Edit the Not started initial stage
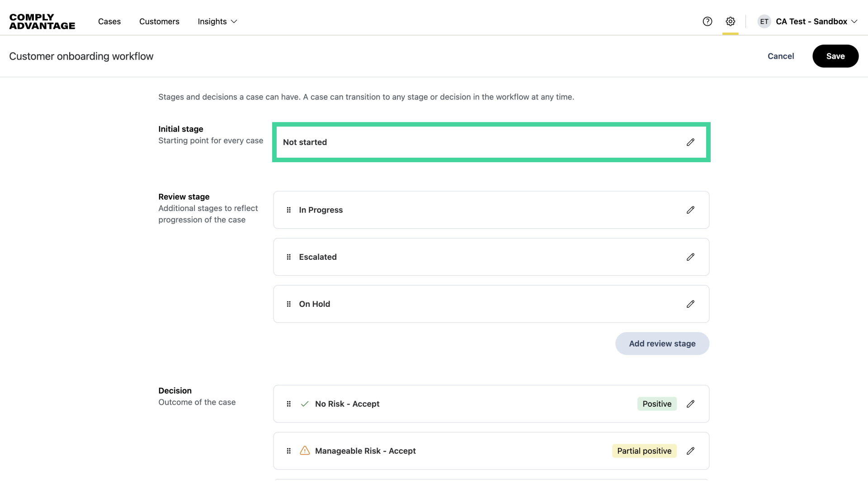Image resolution: width=868 pixels, height=488 pixels. click(x=690, y=142)
